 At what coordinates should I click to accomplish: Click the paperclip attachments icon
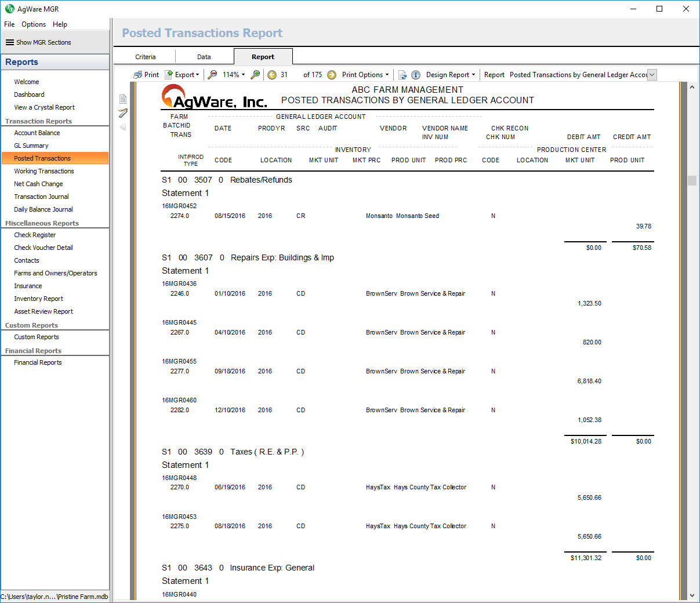point(123,113)
